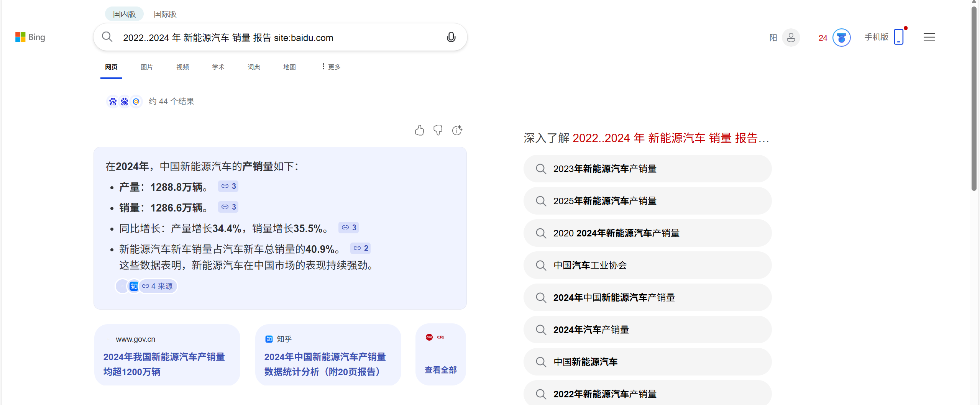The height and width of the screenshot is (405, 980).
Task: Open the hamburger settings menu
Action: point(929,37)
